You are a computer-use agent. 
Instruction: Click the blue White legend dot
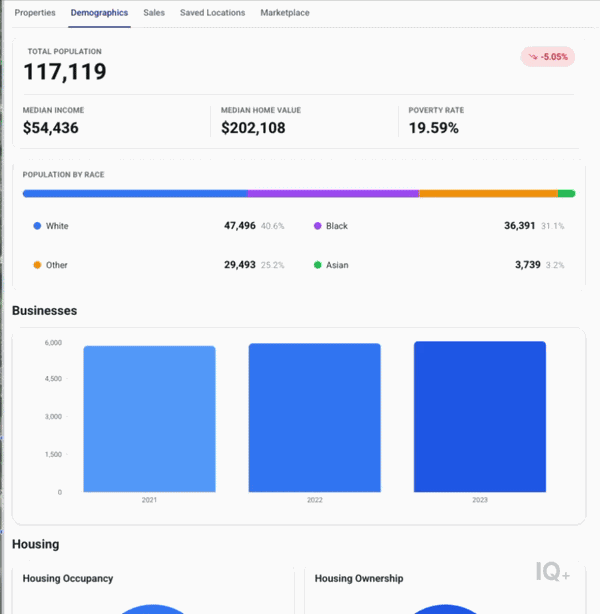click(37, 226)
